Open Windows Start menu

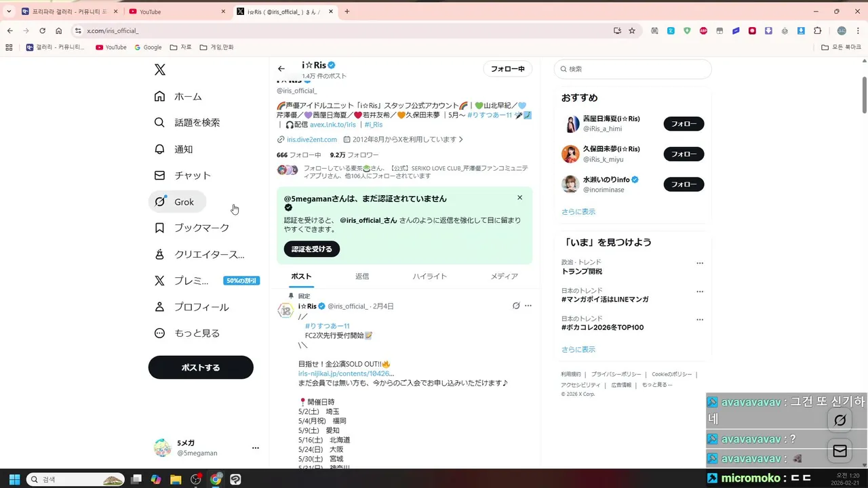[14, 479]
